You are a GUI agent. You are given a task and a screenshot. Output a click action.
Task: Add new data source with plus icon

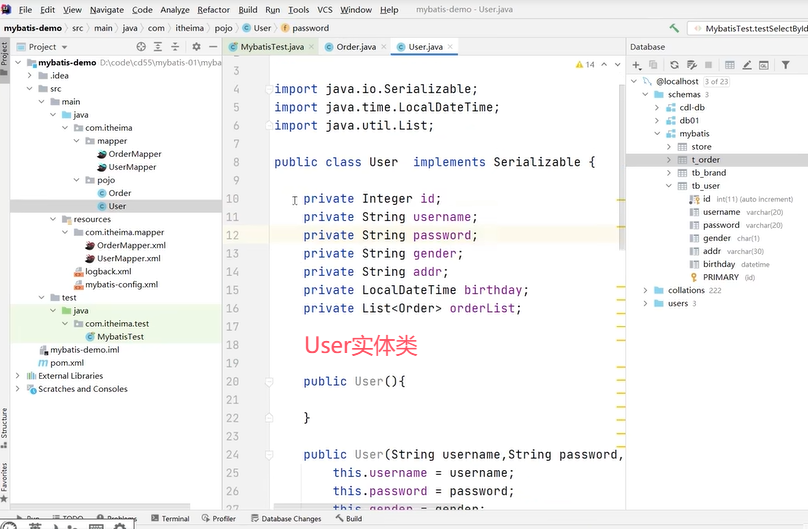pos(637,65)
